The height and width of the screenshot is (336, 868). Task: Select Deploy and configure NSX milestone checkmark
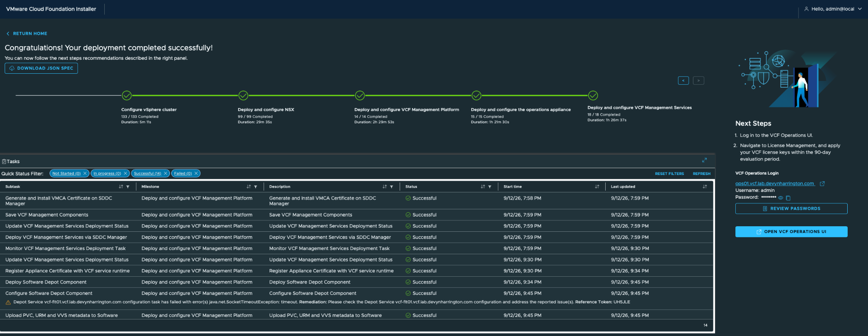pos(243,95)
